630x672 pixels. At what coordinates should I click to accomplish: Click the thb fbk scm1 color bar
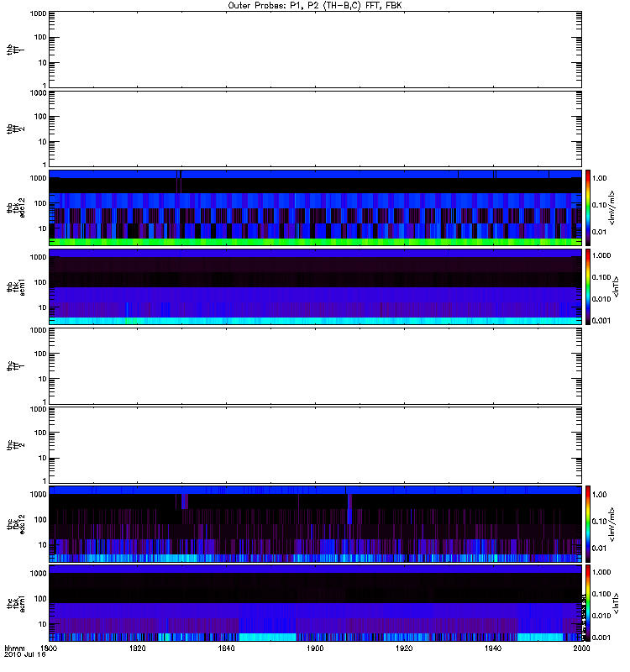tap(588, 286)
